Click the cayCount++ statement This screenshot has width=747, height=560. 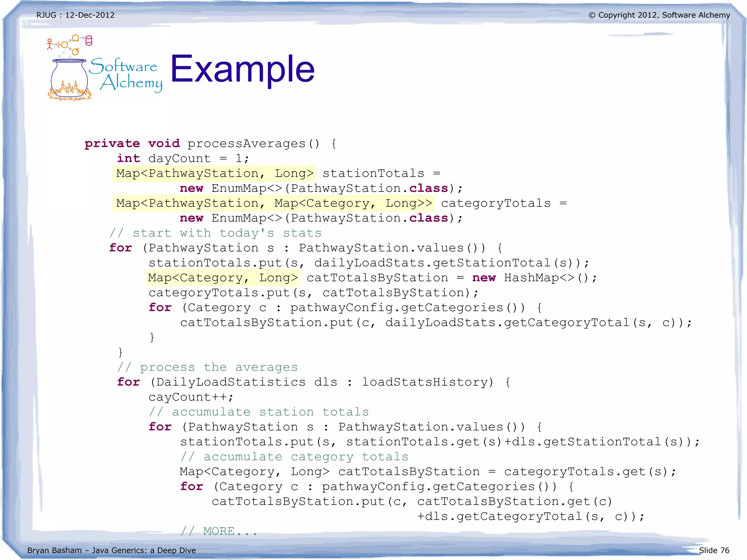pos(191,397)
